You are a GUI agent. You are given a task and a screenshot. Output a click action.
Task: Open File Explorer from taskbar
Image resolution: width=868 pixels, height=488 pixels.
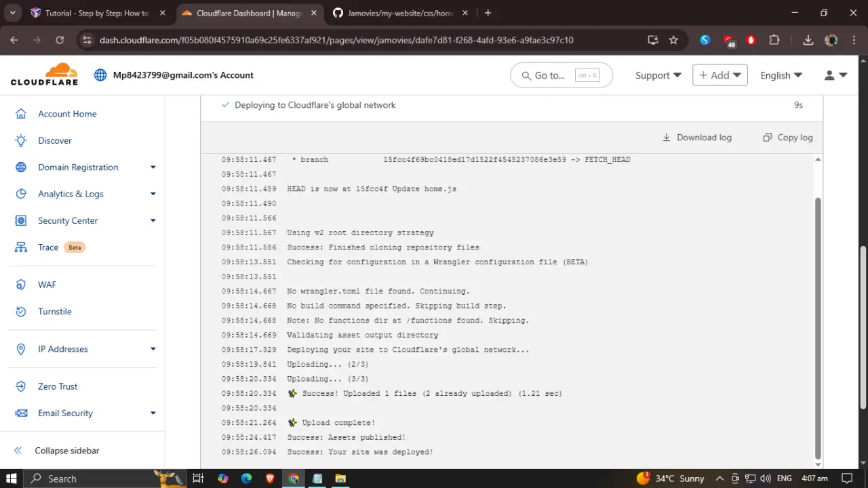pyautogui.click(x=340, y=479)
